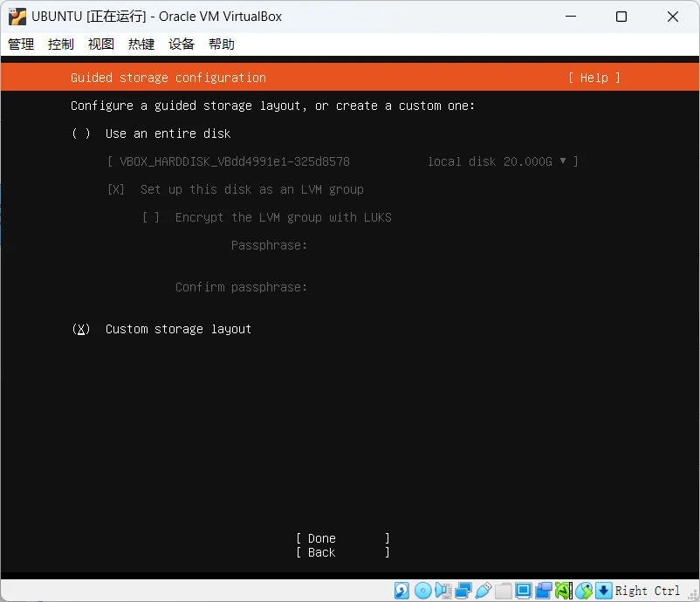Click the green CPU execution status icon
The height and width of the screenshot is (602, 700).
pos(563,591)
